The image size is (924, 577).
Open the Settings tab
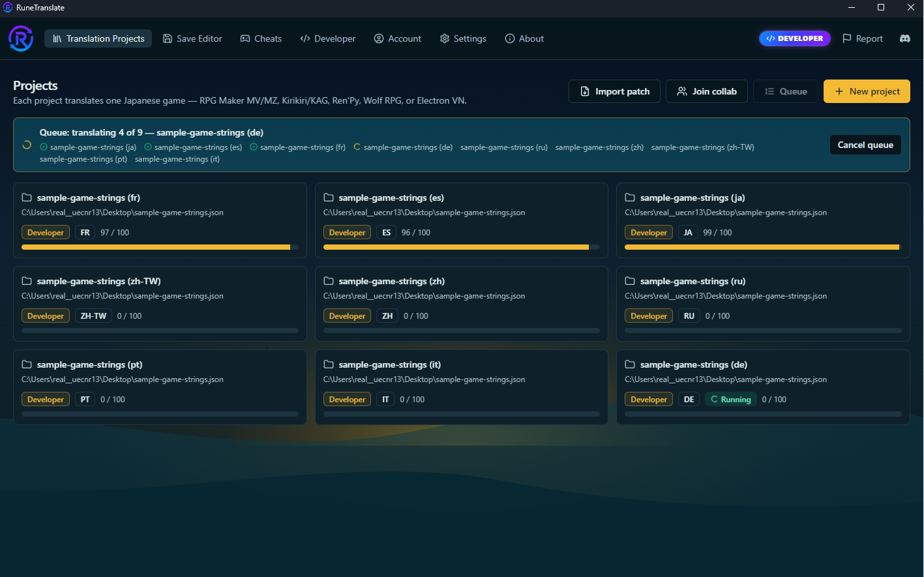(463, 38)
